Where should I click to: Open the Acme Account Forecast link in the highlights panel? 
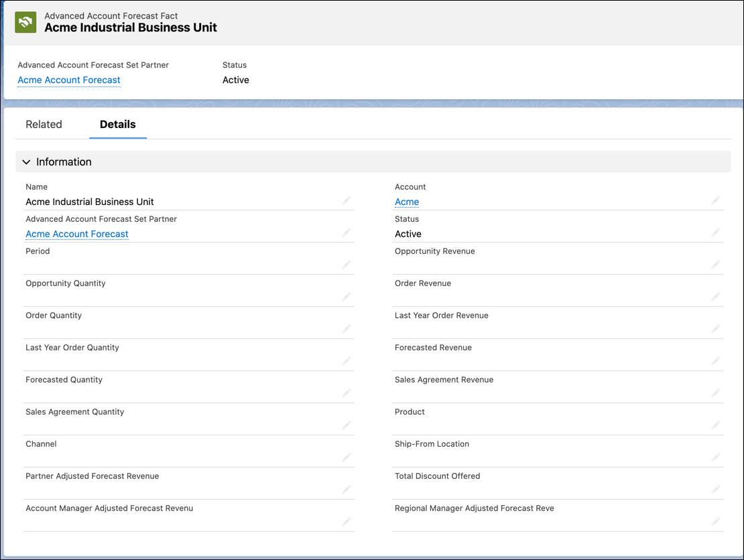click(x=69, y=80)
